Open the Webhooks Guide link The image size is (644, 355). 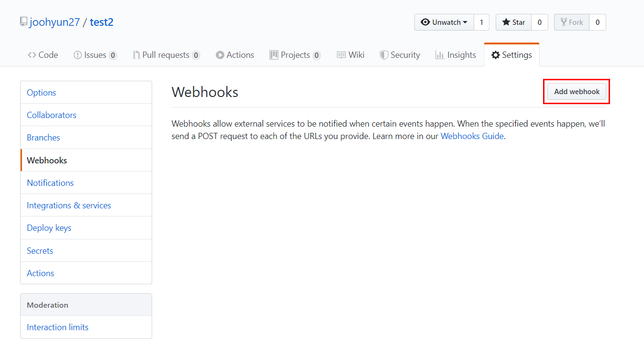[x=472, y=136]
